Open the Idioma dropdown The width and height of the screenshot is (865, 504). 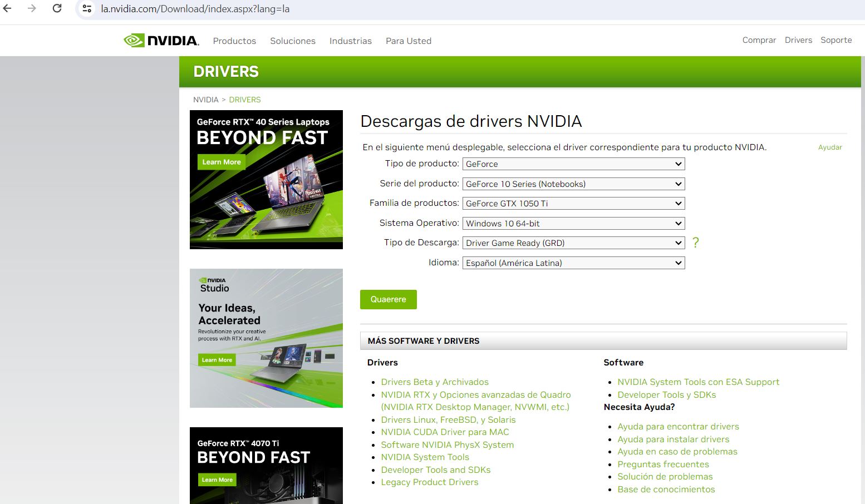[573, 263]
